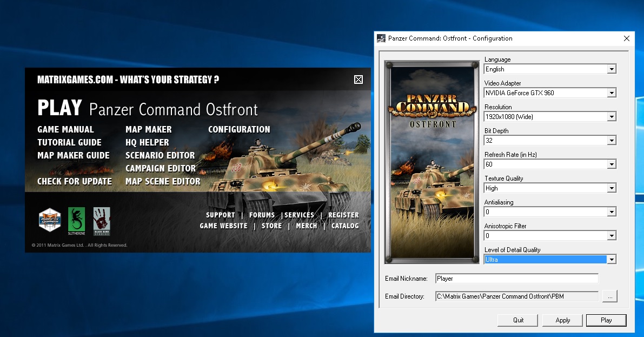Viewport: 644px width, 337px height.
Task: Click the Configuration window title bar icon
Action: (x=381, y=38)
